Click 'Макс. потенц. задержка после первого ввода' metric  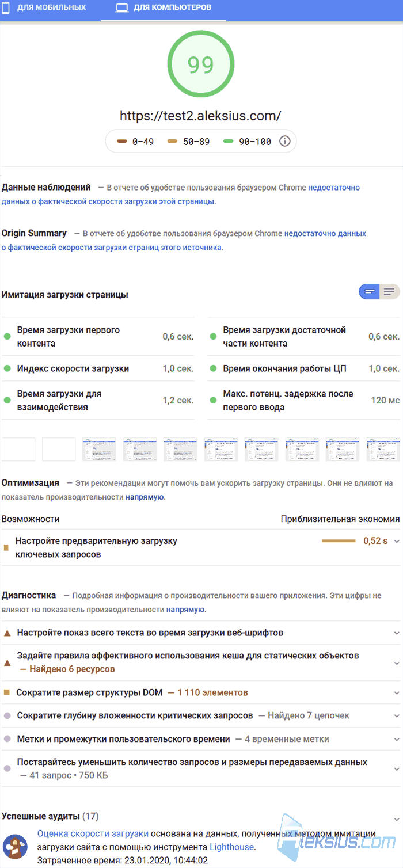(304, 400)
